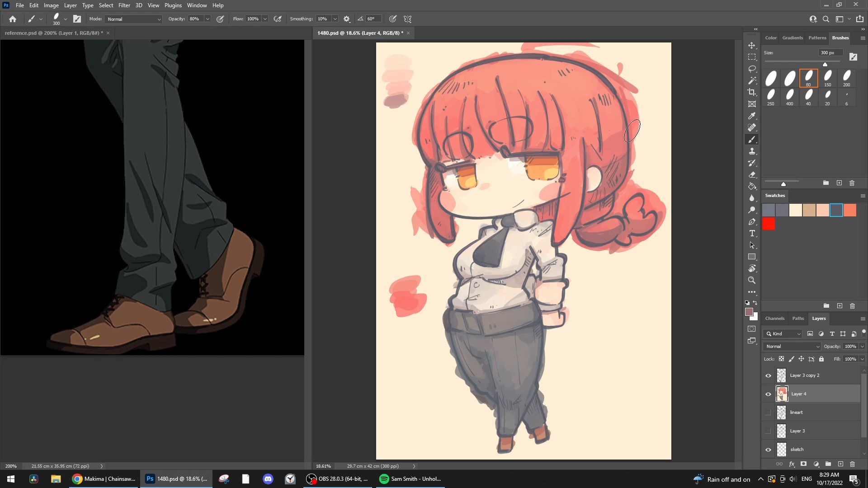
Task: Show the hidden Layer 3
Action: (768, 431)
